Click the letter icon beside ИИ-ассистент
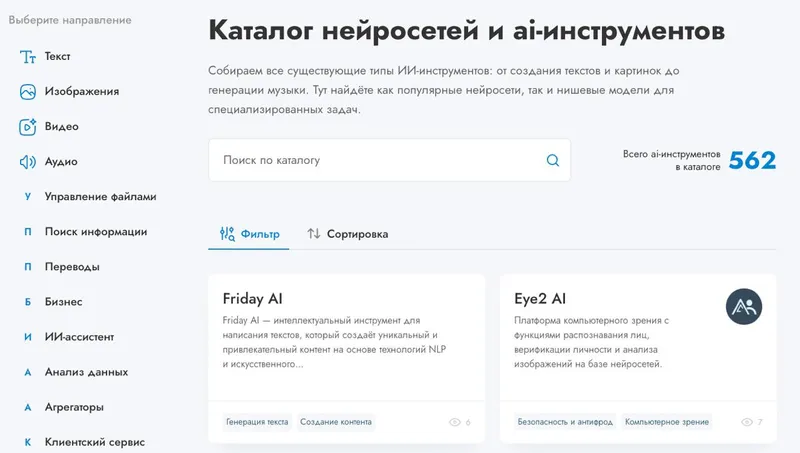 click(28, 337)
